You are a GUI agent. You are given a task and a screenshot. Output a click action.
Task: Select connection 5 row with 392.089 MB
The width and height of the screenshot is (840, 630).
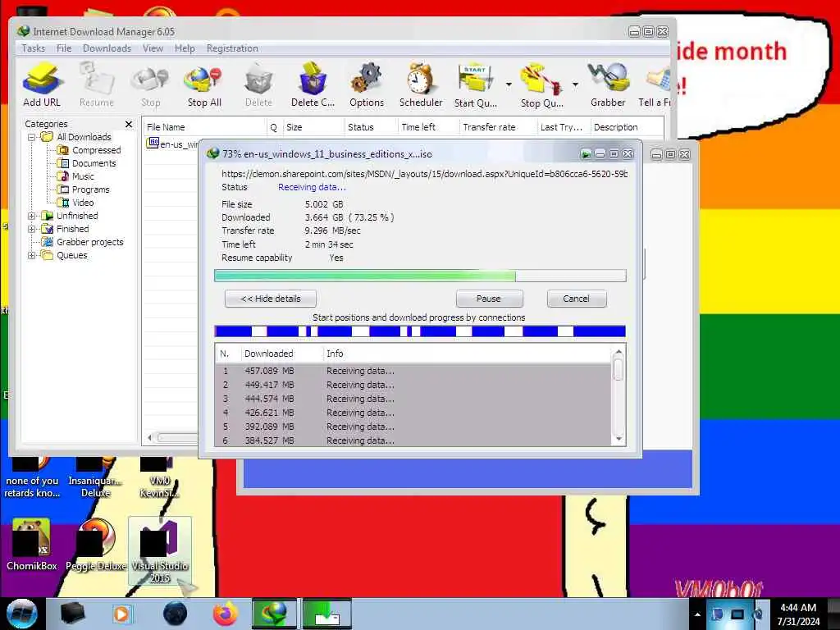tap(413, 427)
